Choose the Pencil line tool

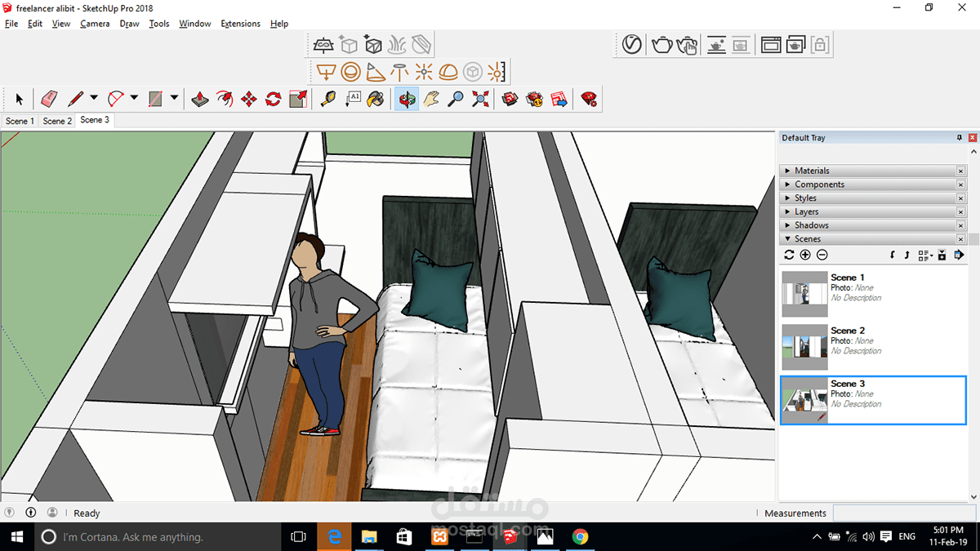pos(75,99)
